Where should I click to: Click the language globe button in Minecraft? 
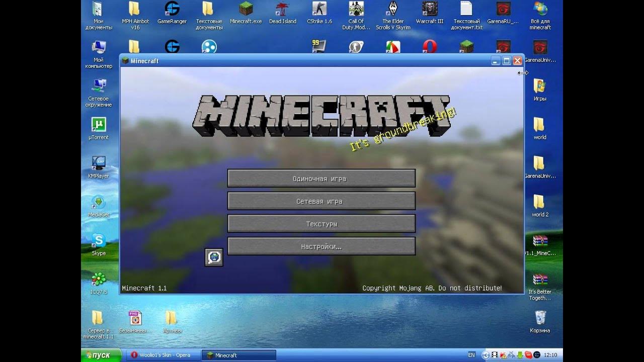pyautogui.click(x=214, y=257)
